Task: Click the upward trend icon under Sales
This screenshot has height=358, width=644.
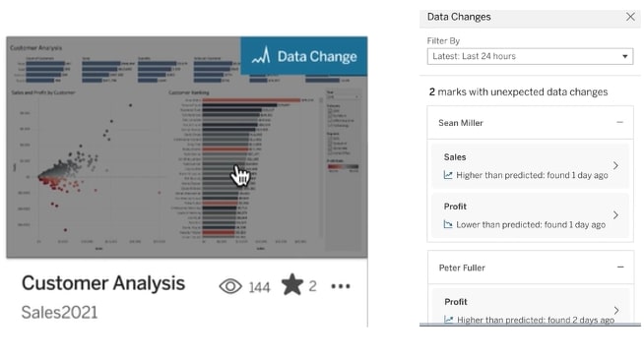Action: click(448, 175)
